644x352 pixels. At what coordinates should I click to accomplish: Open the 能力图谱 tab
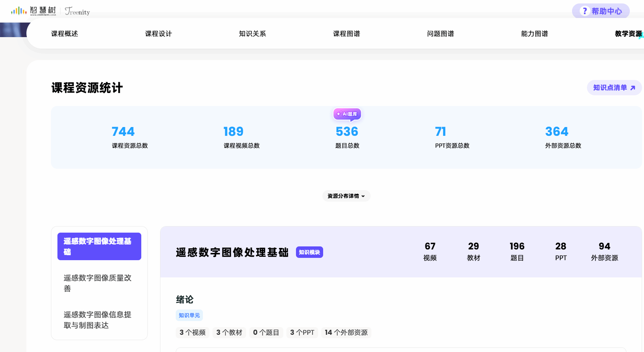coord(534,34)
